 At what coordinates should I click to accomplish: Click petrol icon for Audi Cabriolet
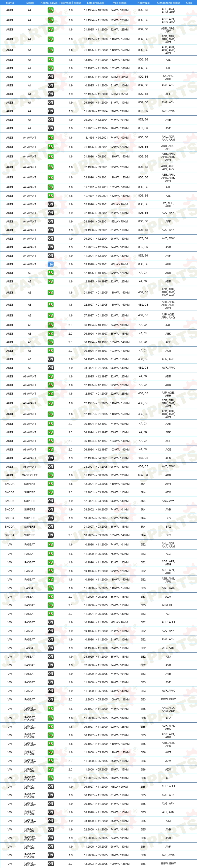tap(51, 475)
